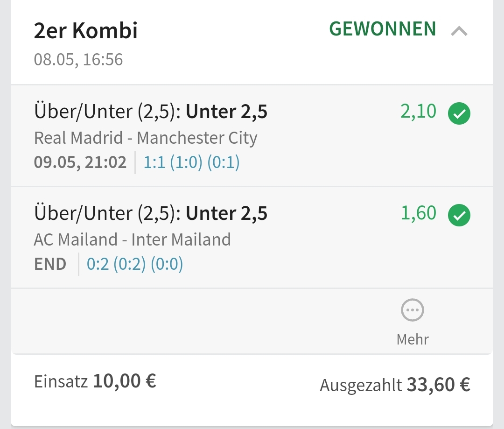Tap the GEWONNEN status label
Image resolution: width=504 pixels, height=429 pixels.
(x=383, y=29)
